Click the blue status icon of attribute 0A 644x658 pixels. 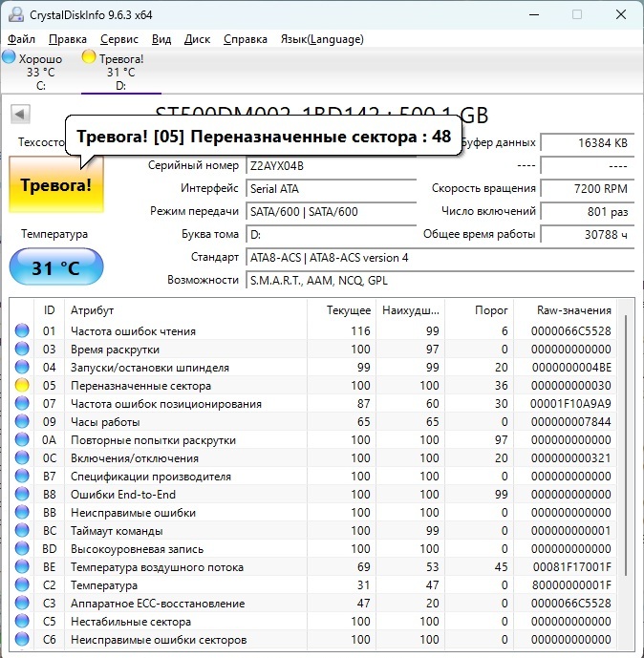point(22,439)
